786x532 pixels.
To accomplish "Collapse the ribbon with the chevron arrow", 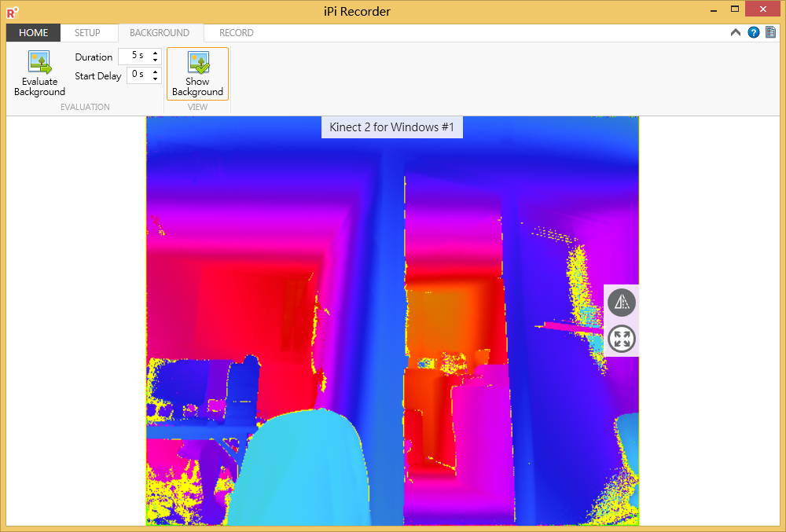I will (736, 33).
